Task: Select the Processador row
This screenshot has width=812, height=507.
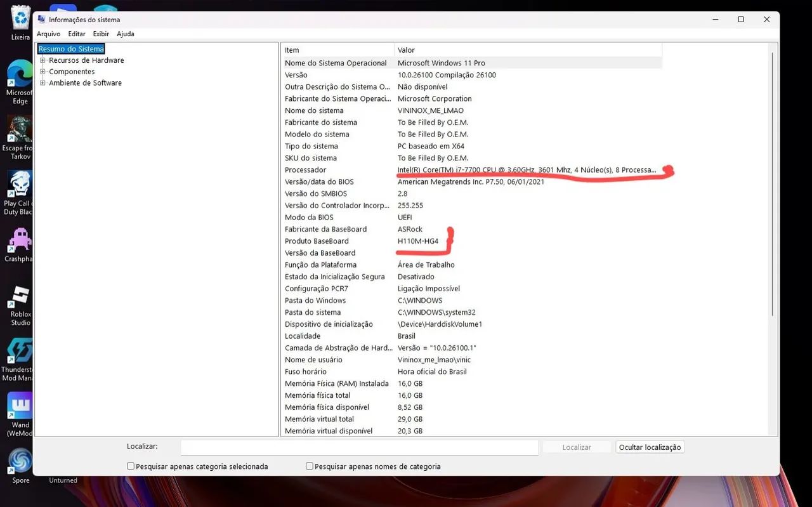Action: click(x=472, y=170)
